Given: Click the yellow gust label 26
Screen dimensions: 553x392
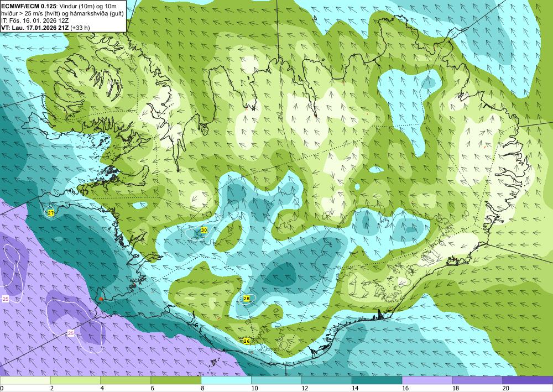Looking at the screenshot, I should [x=247, y=341].
